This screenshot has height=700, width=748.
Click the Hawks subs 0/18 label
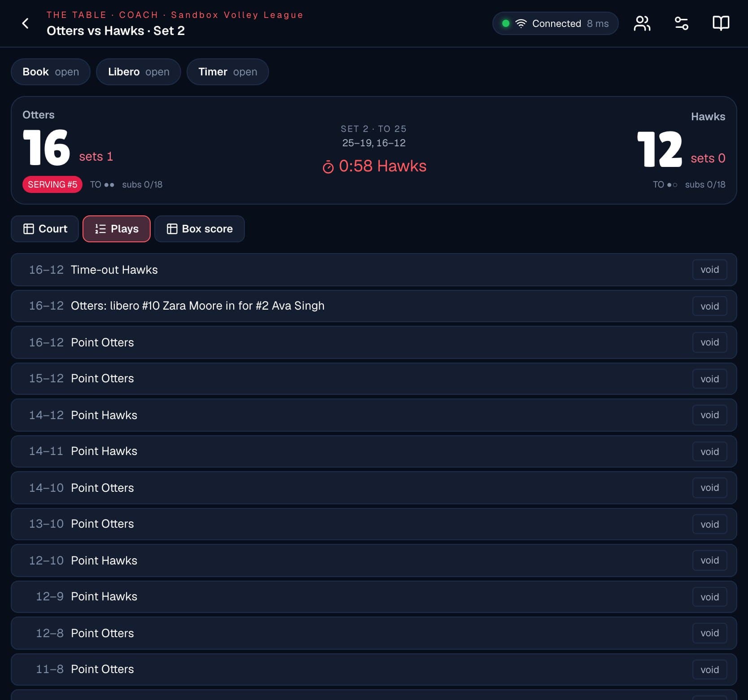point(705,184)
